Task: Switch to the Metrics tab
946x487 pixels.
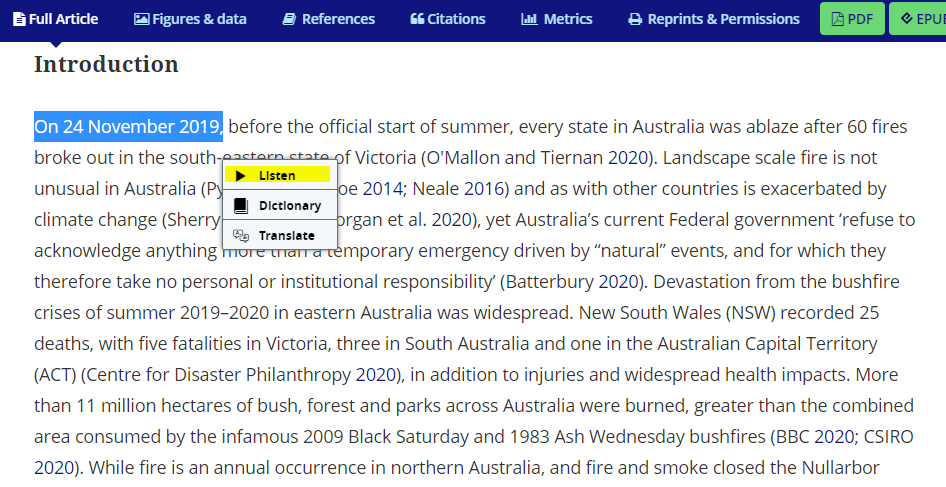Action: coord(557,19)
